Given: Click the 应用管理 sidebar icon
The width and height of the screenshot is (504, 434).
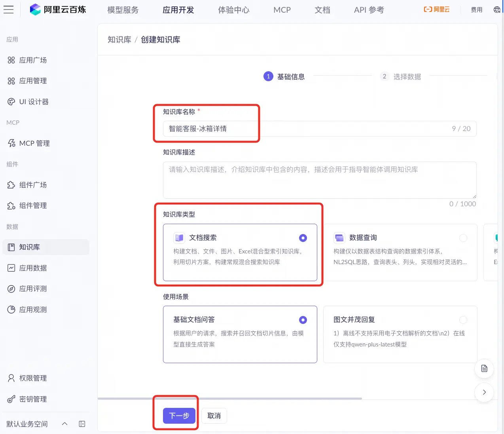Looking at the screenshot, I should (11, 81).
